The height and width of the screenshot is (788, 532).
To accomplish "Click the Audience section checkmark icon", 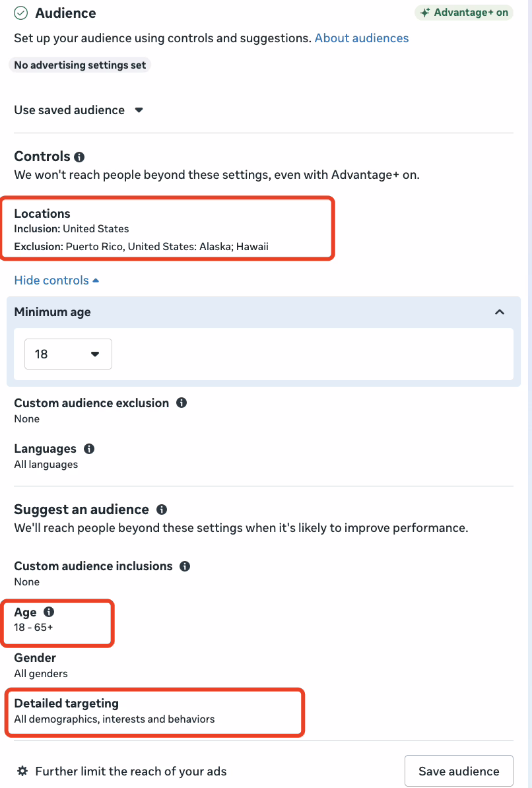I will click(x=21, y=13).
